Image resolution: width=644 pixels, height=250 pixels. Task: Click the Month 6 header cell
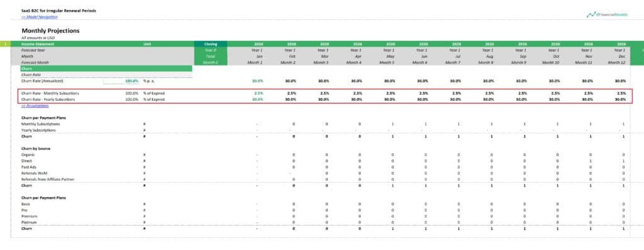(419, 62)
